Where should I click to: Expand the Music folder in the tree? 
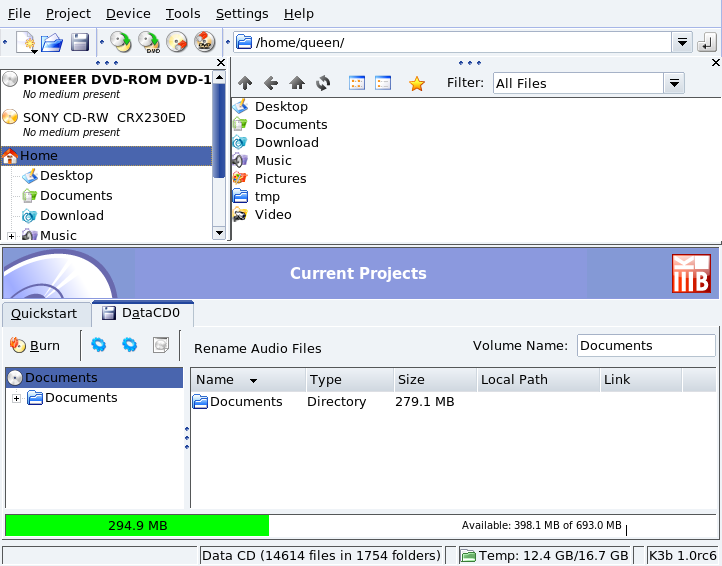pos(12,236)
